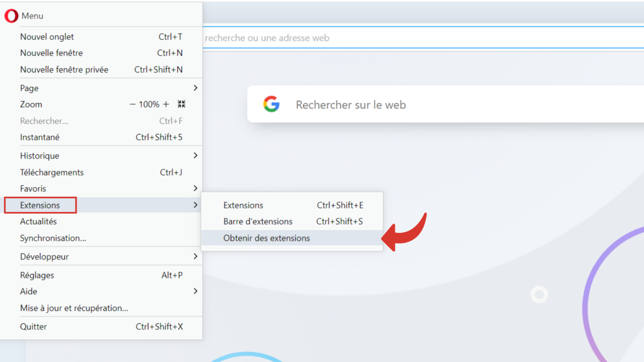Select Nouvelle fenêtre from the menu
The image size is (644, 362).
click(x=101, y=53)
